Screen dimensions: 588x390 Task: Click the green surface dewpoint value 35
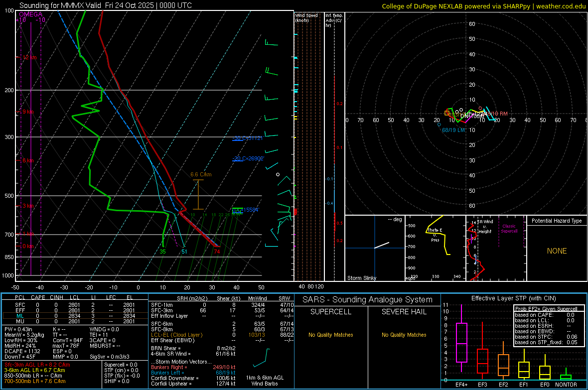tap(162, 252)
